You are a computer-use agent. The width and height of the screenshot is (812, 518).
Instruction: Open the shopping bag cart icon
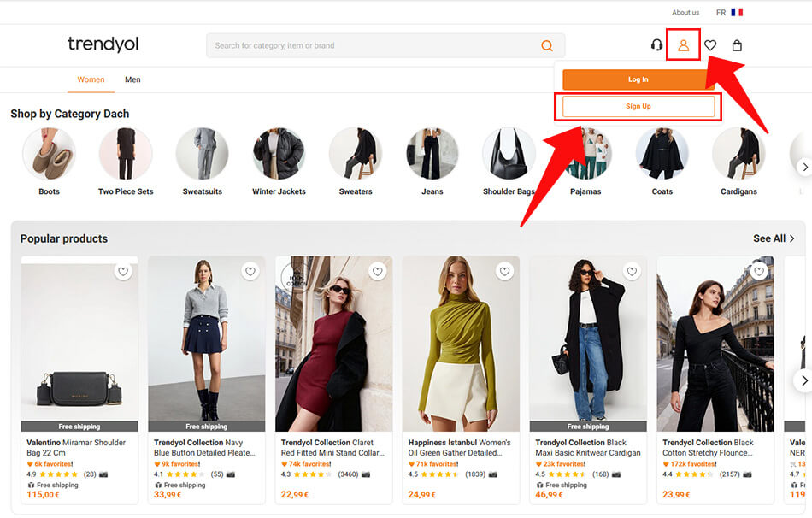(x=737, y=45)
